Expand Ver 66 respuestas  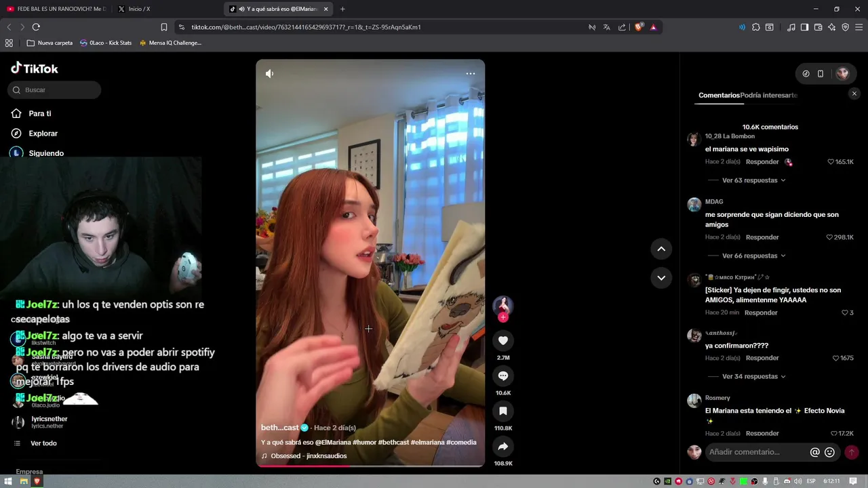[753, 256]
